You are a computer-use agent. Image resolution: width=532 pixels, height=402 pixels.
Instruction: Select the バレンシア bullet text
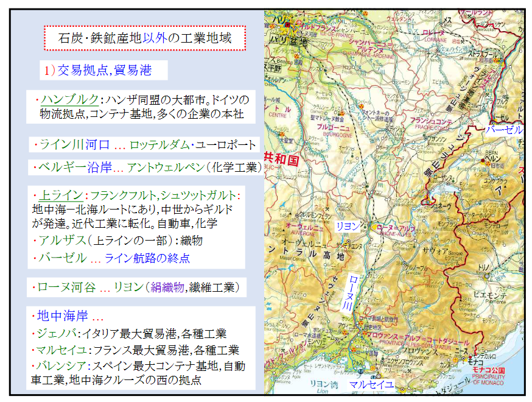point(138,367)
